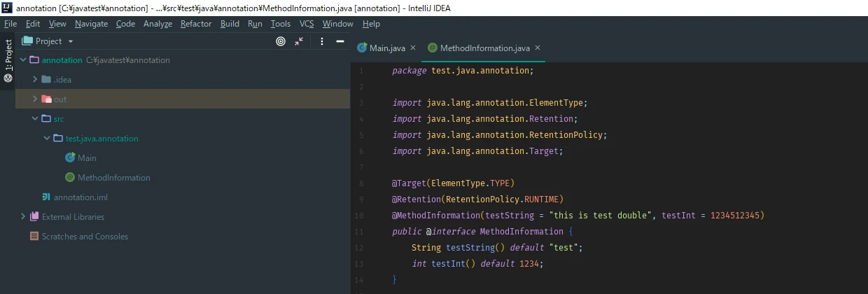Open the VCS menu

(307, 24)
